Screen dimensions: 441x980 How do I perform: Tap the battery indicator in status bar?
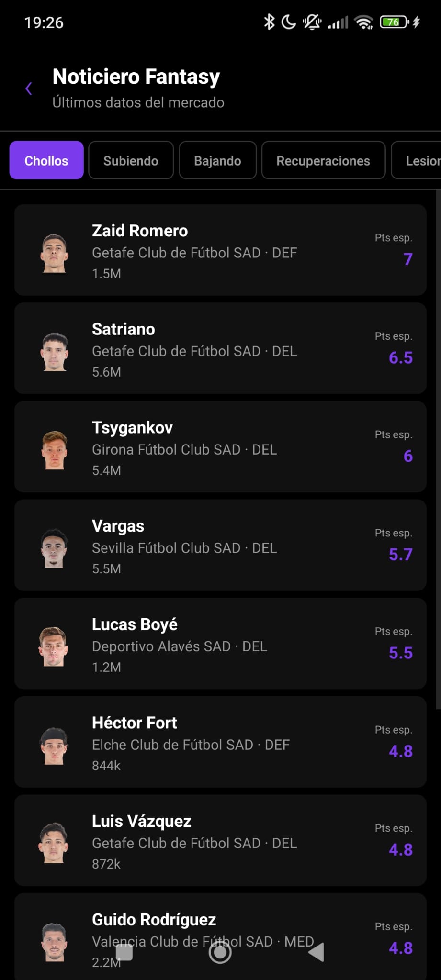tap(394, 22)
